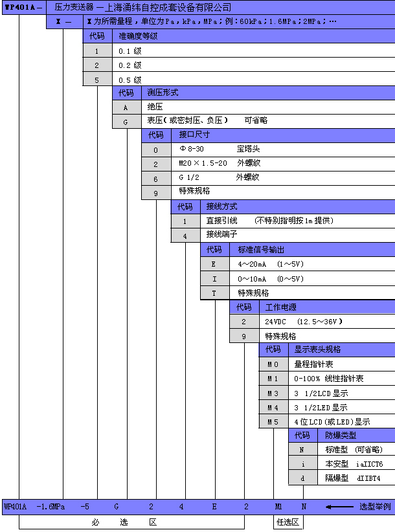Click '隔爆型 dIIBT4' entry

[x=353, y=478]
